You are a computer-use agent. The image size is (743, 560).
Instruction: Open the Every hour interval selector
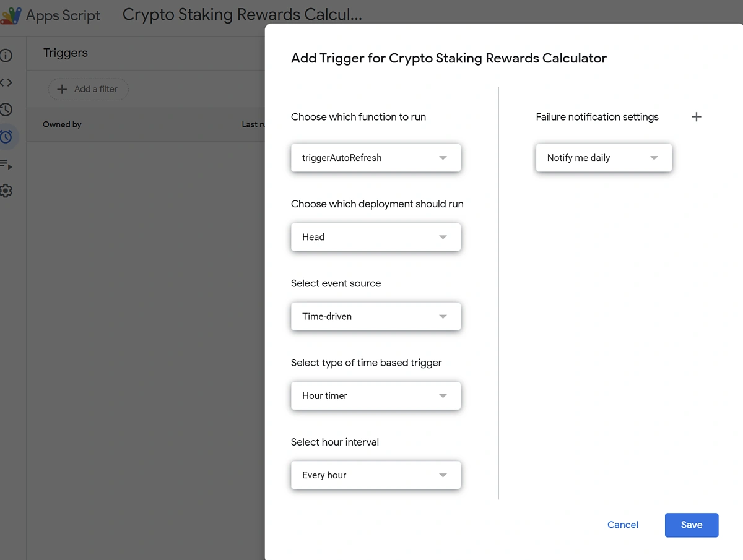375,475
